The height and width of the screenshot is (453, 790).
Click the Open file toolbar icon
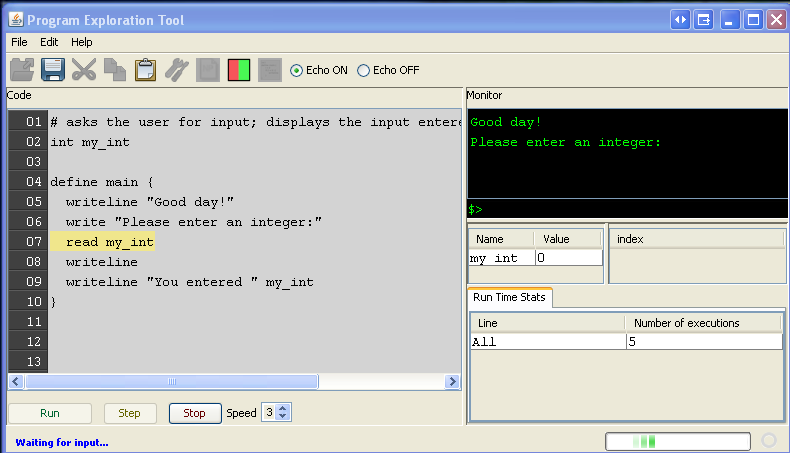point(22,70)
